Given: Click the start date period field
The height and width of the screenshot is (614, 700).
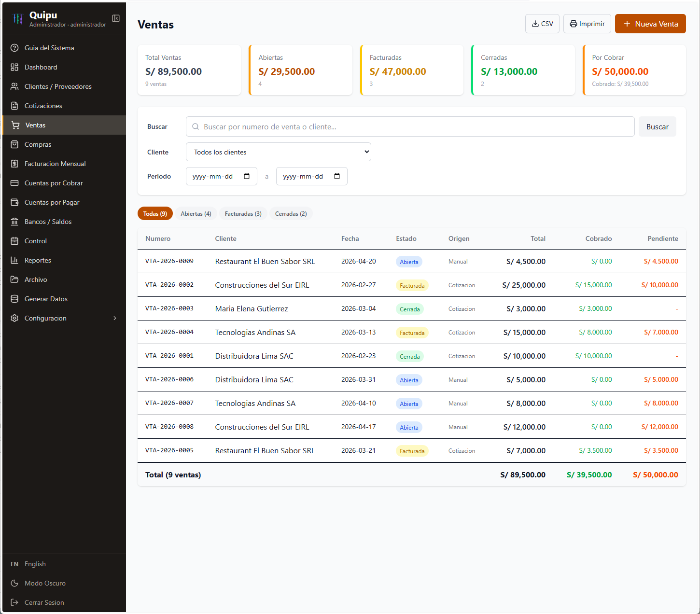Looking at the screenshot, I should coord(222,176).
